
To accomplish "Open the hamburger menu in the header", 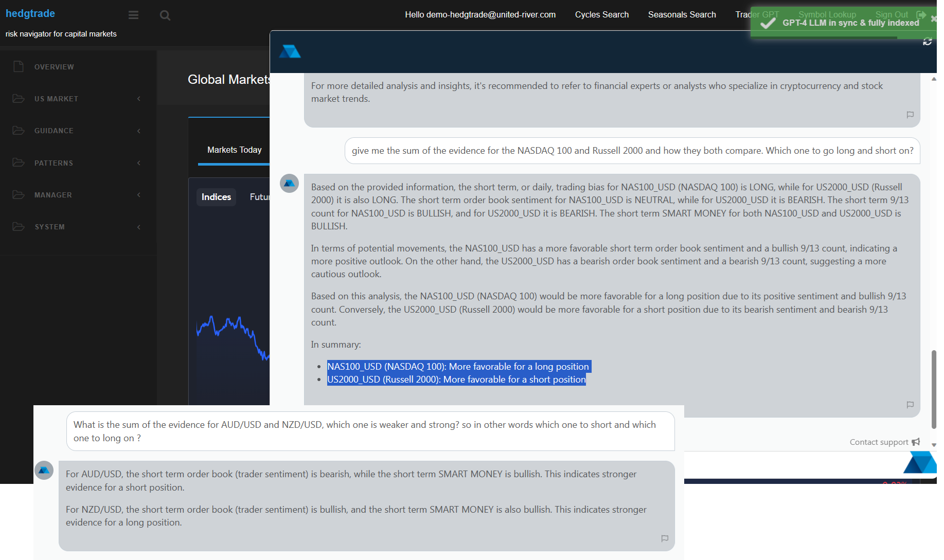I will point(133,15).
